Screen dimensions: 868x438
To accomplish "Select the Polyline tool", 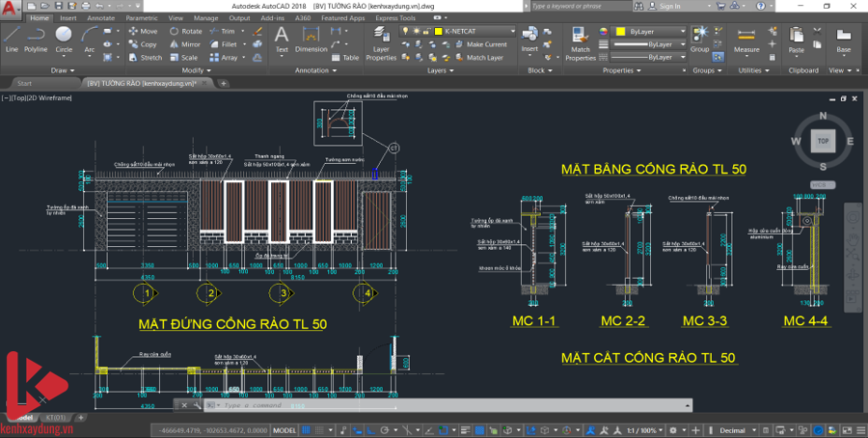I will (36, 39).
